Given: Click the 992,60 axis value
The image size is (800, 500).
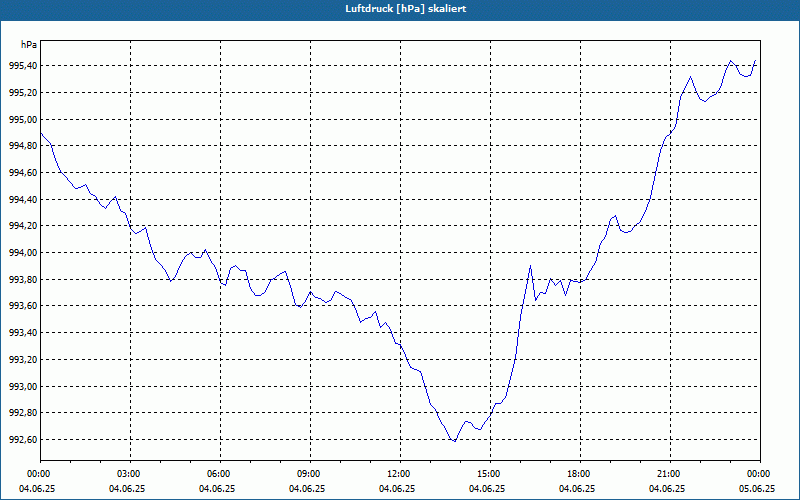Looking at the screenshot, I should coord(23,440).
